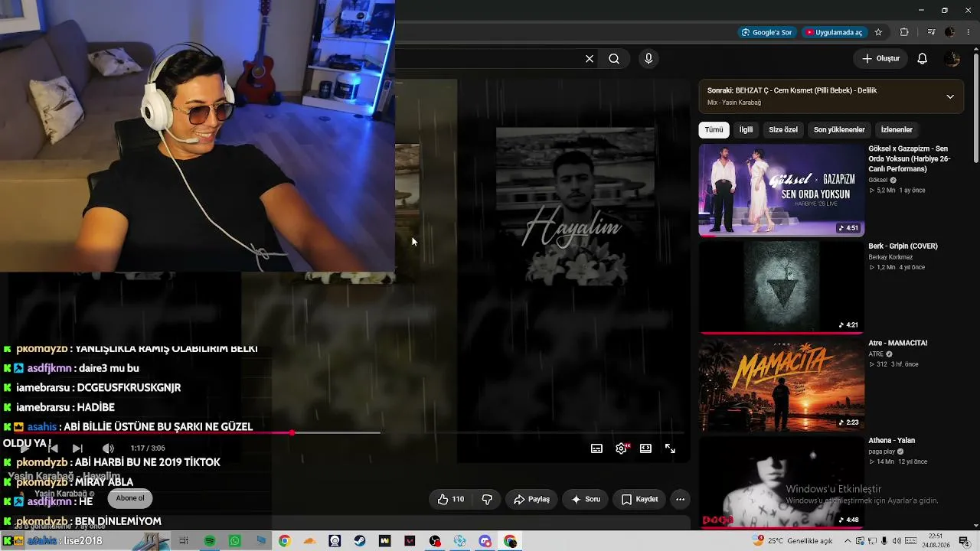Skip to the next video
The height and width of the screenshot is (551, 980).
point(77,448)
